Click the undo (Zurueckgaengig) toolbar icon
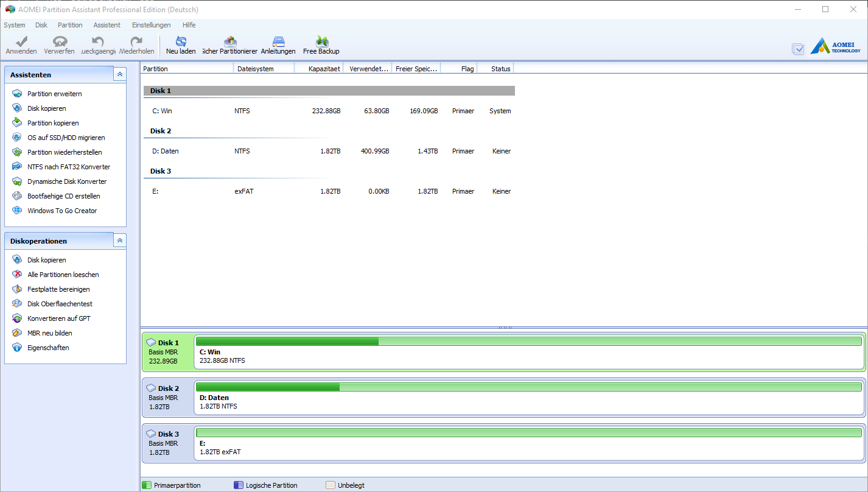 pos(97,41)
